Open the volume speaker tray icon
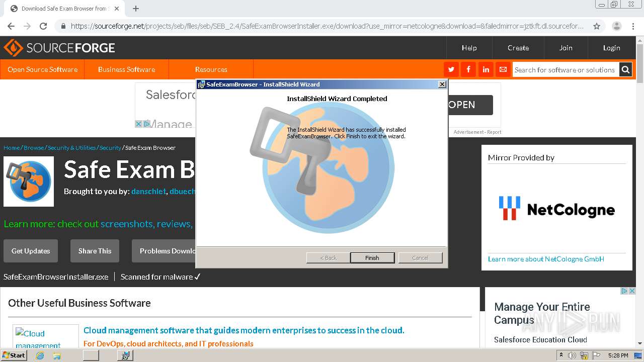644x362 pixels. tap(572, 355)
